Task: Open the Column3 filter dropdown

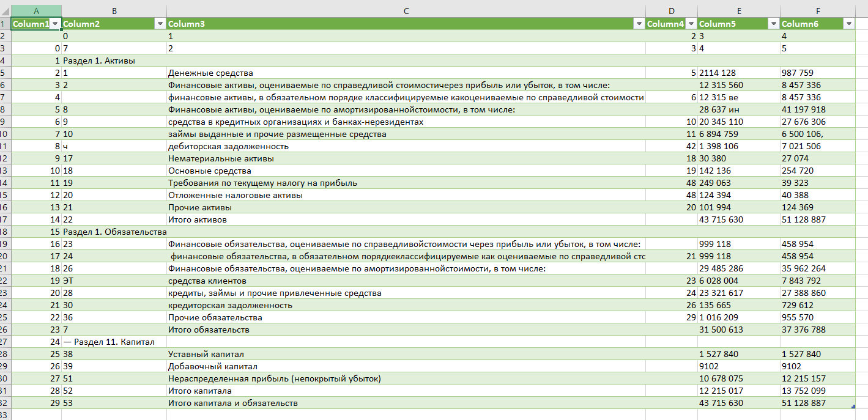Action: (640, 24)
